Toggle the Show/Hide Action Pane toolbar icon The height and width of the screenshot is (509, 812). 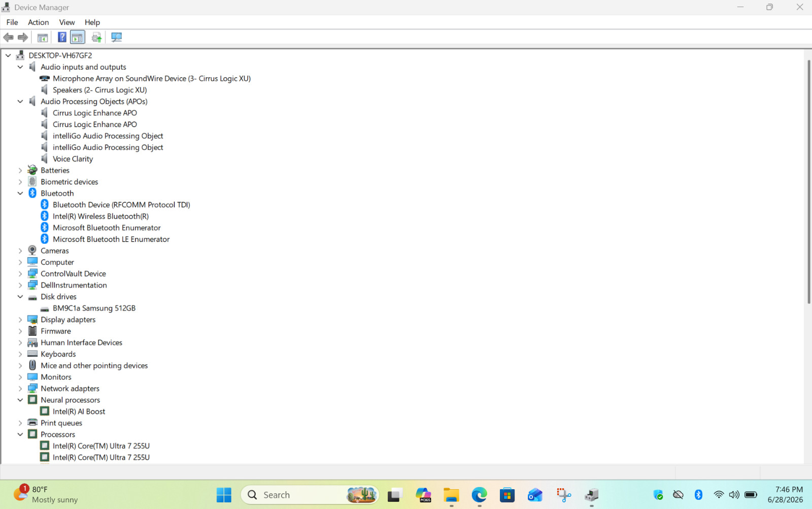point(77,37)
